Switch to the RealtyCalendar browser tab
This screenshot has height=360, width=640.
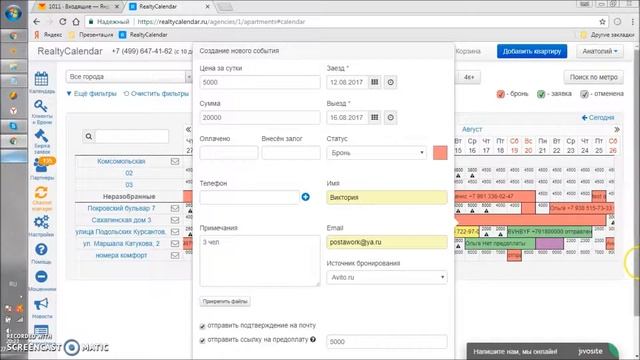tap(170, 7)
